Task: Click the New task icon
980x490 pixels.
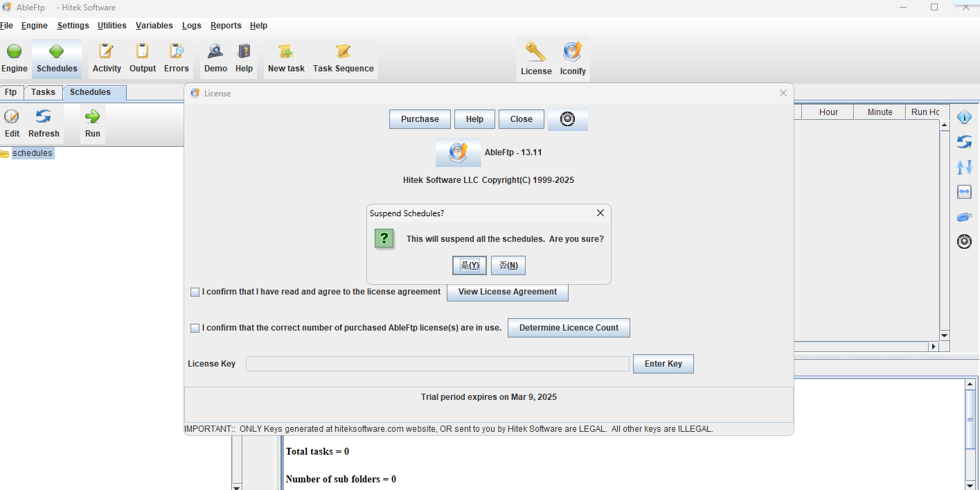Action: pos(285,51)
